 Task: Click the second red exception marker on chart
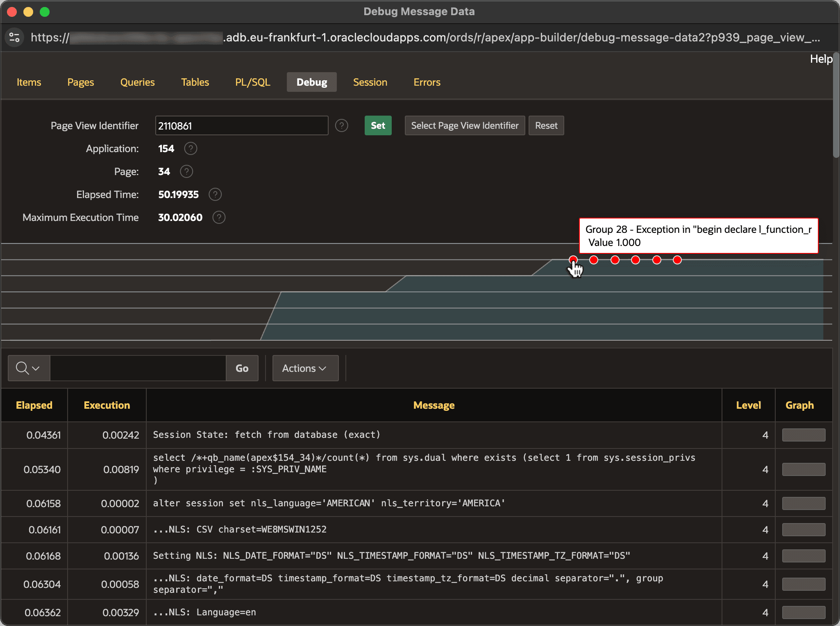594,260
